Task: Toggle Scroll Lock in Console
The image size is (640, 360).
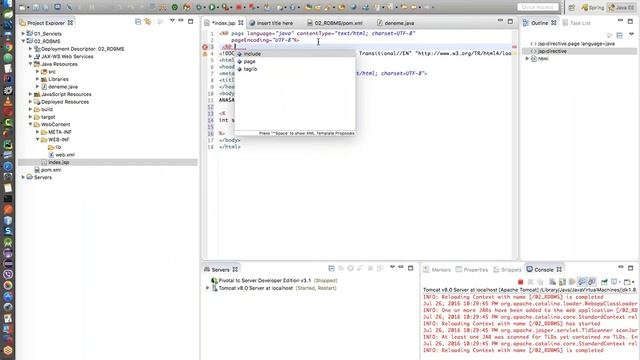Action: pyautogui.click(x=562, y=282)
